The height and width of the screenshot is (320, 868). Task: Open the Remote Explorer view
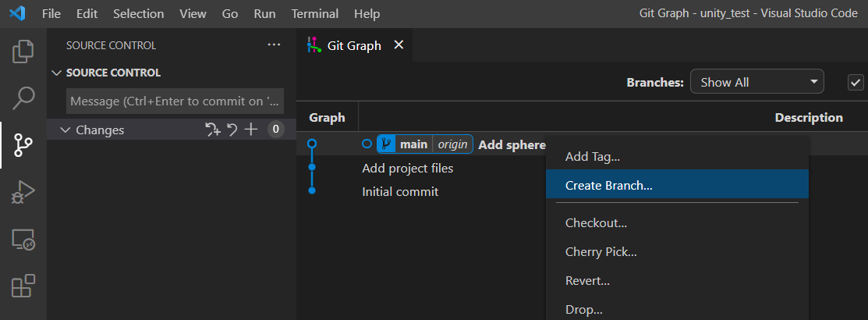23,240
